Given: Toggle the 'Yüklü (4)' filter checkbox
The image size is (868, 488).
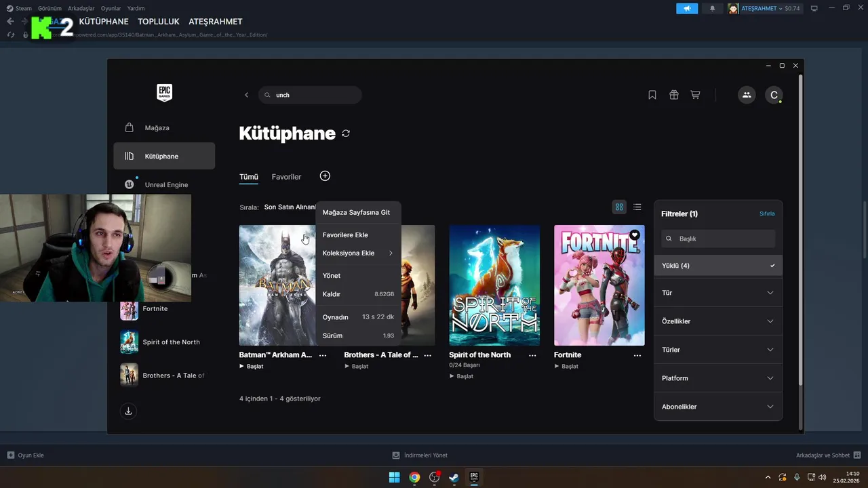Looking at the screenshot, I should (x=718, y=266).
